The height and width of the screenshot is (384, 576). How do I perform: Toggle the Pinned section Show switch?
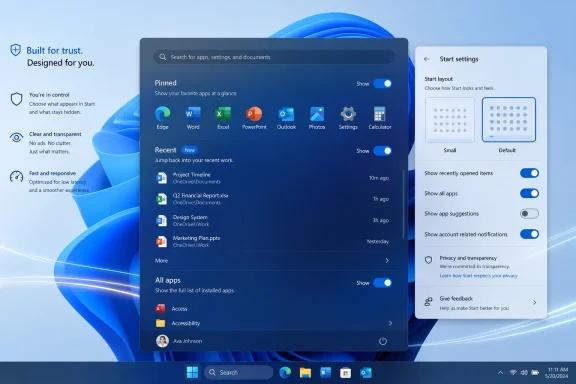pos(382,83)
